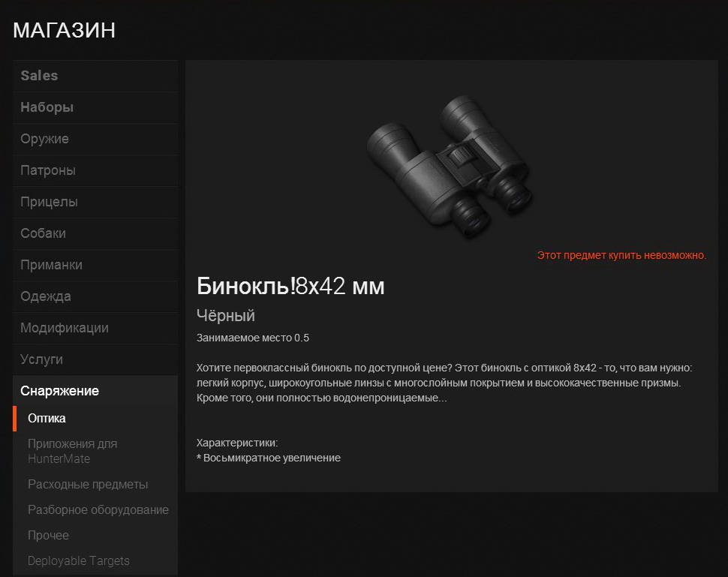Open Разборное оборудование subcategory
Viewport: 728px width, 577px height.
pyautogui.click(x=95, y=509)
